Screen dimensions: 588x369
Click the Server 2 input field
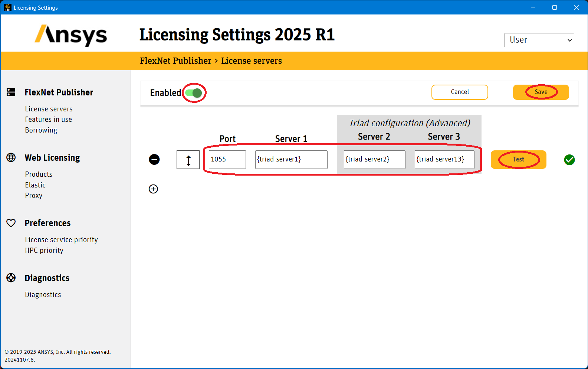374,160
